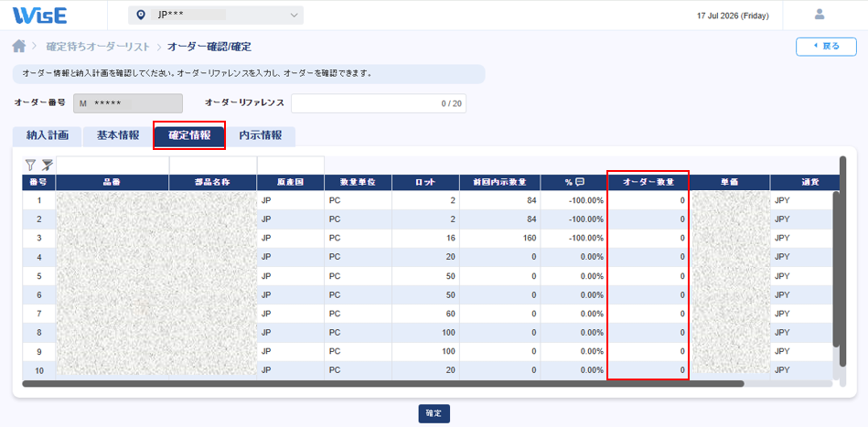The height and width of the screenshot is (427, 868).
Task: Sort by the オーダー数量 column header
Action: [648, 182]
